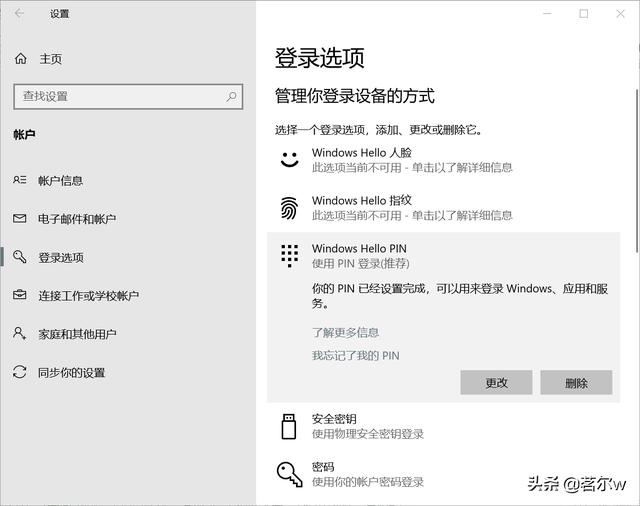Click the 我忘记了我的 PIN link
Screen dimensions: 640x506
point(356,355)
